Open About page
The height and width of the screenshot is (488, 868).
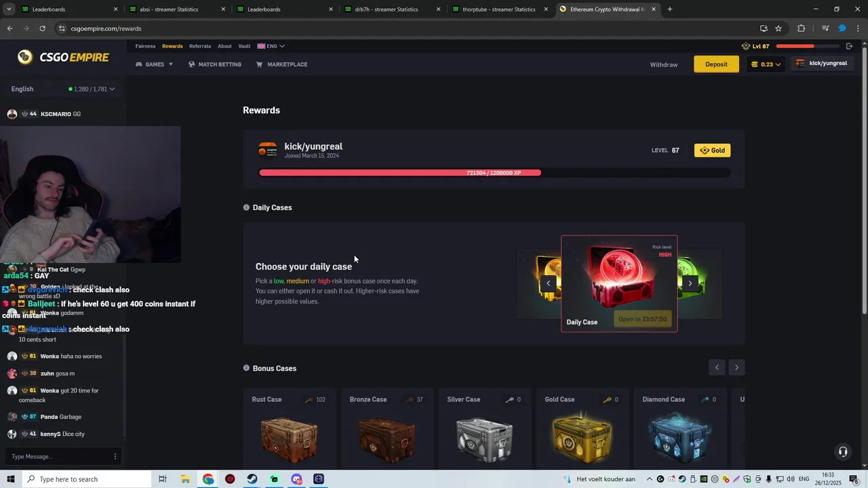pos(224,46)
